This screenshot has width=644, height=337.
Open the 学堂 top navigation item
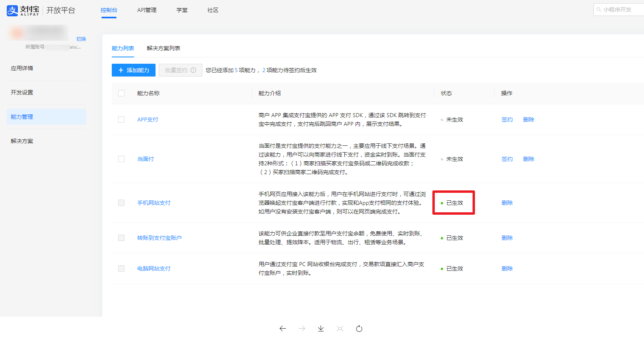(182, 10)
